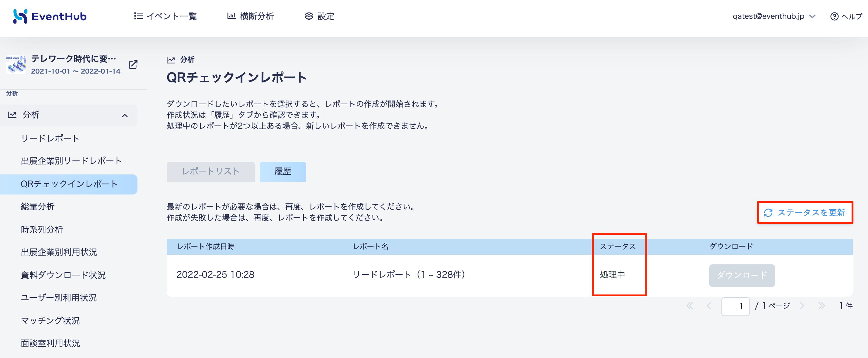Click the EventHub logo
868x358 pixels.
(50, 16)
